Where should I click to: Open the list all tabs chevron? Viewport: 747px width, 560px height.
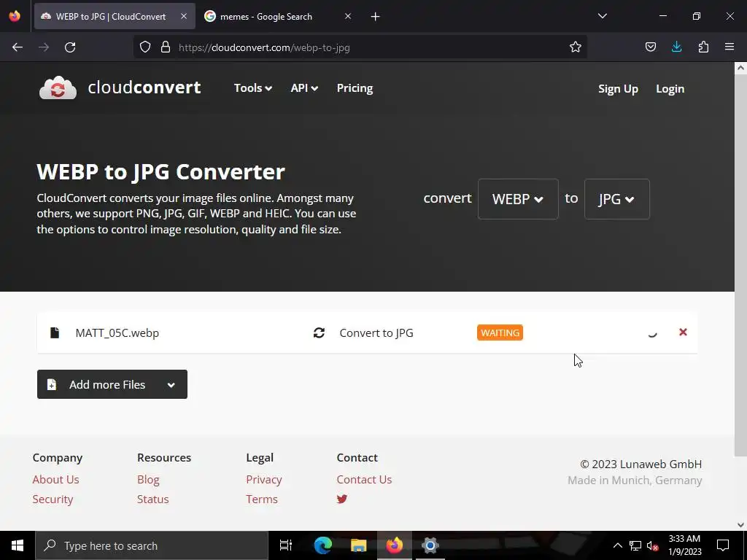click(602, 16)
